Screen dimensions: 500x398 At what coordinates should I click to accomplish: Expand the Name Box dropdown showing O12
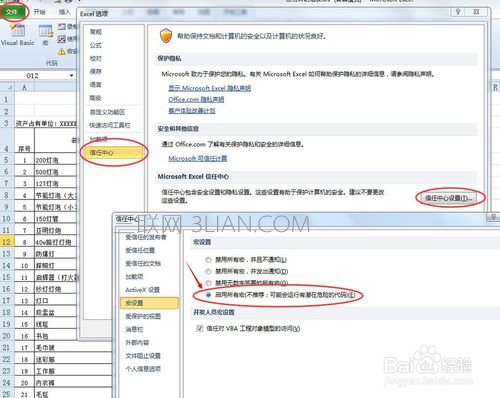(x=71, y=76)
